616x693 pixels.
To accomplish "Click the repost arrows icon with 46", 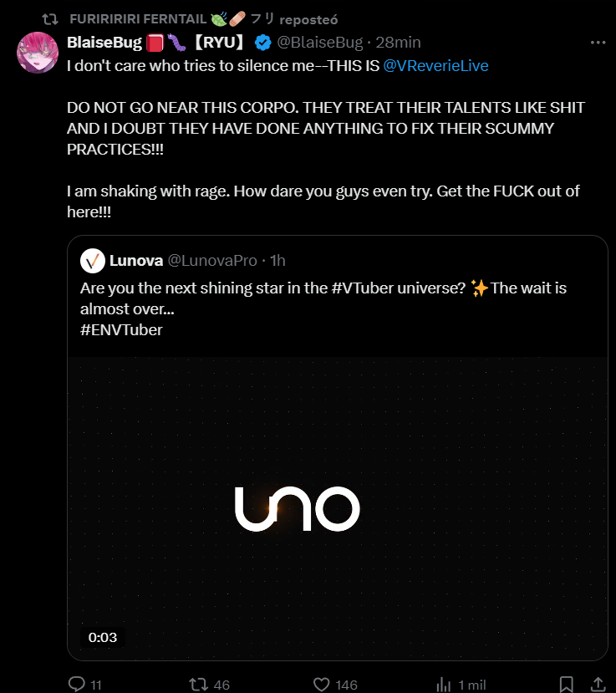I will [x=198, y=685].
